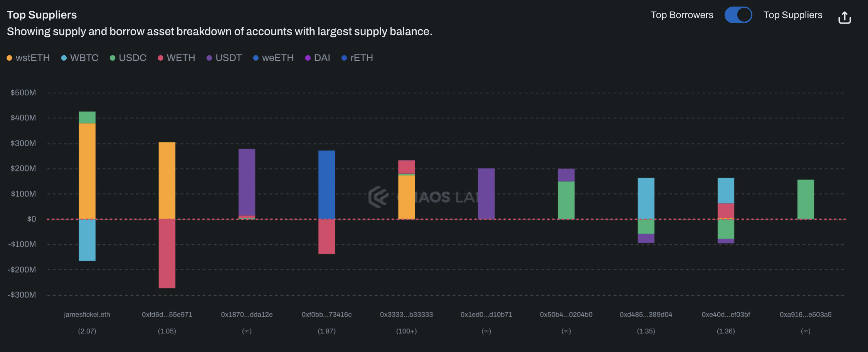Click jamesfickel.eth orange wstETH supply bar
This screenshot has height=352, width=868.
point(87,171)
